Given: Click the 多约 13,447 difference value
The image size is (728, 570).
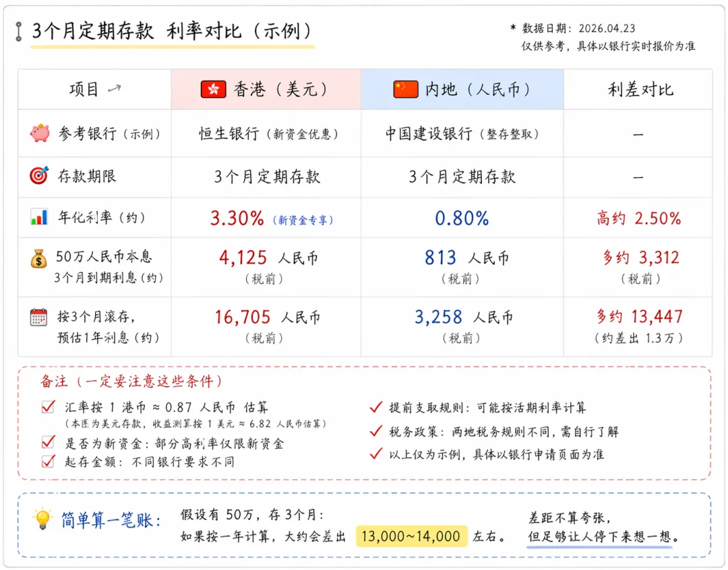Looking at the screenshot, I should click(x=640, y=317).
